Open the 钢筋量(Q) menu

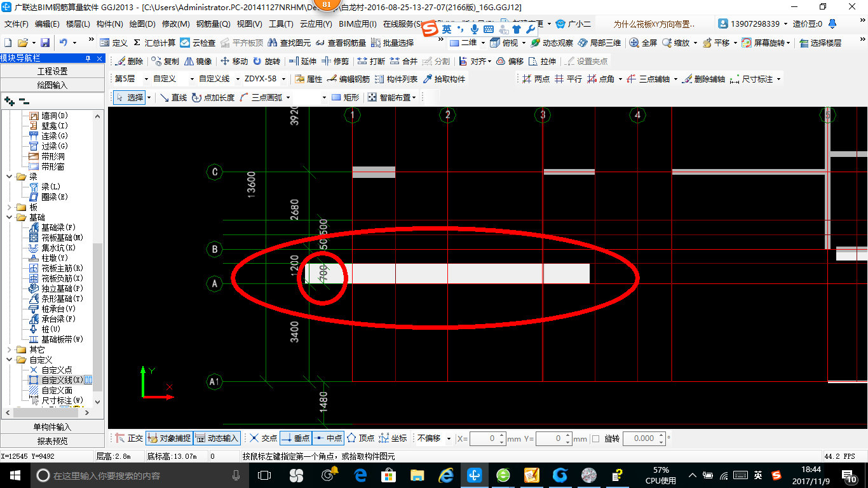[213, 24]
